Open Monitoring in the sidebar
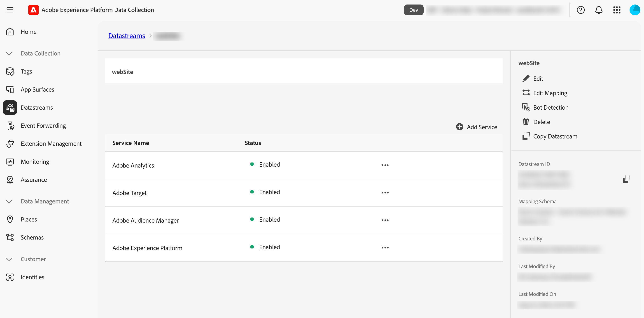 [35, 162]
